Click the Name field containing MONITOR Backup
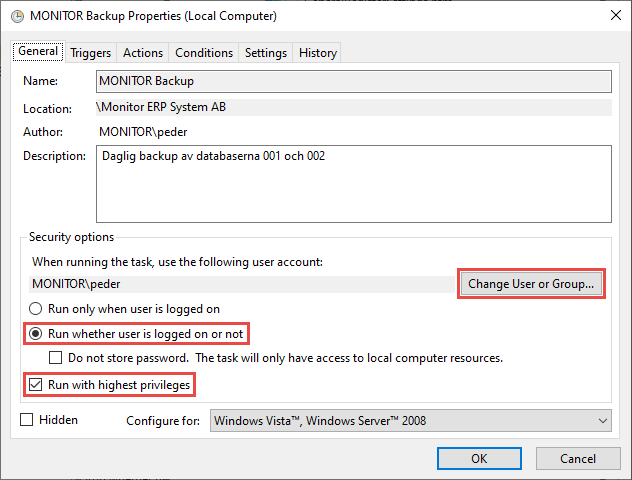This screenshot has width=632, height=480. tap(353, 81)
